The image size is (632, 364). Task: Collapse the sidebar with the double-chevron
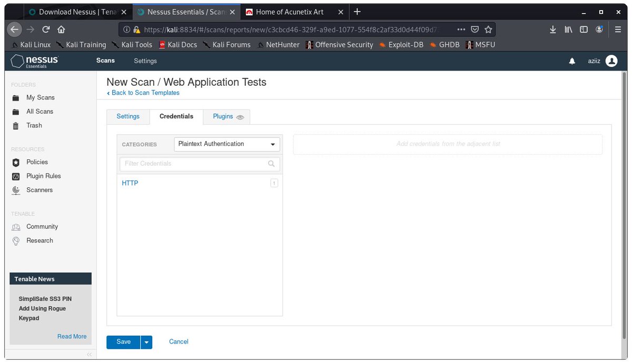click(89, 355)
